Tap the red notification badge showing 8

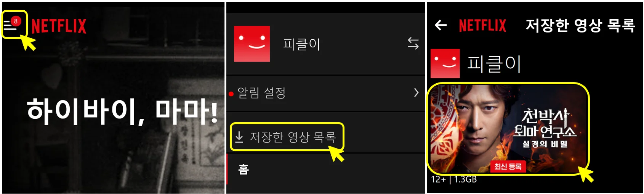tap(16, 21)
